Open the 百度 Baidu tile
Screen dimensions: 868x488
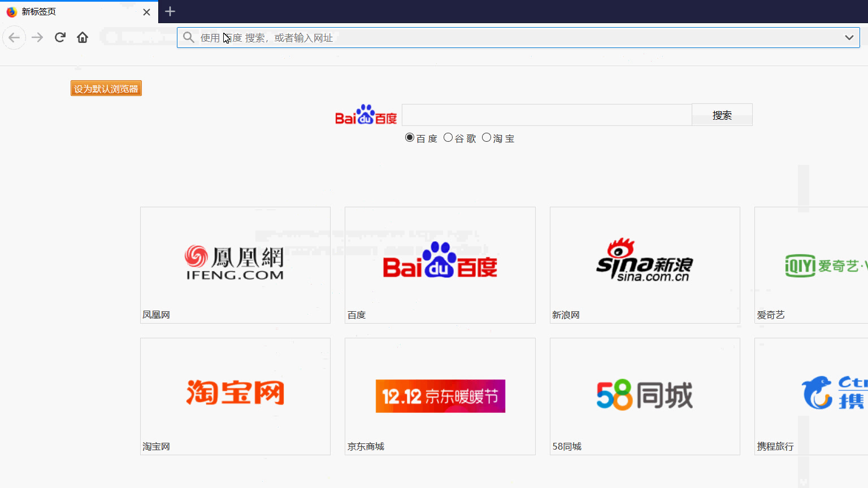pos(440,265)
